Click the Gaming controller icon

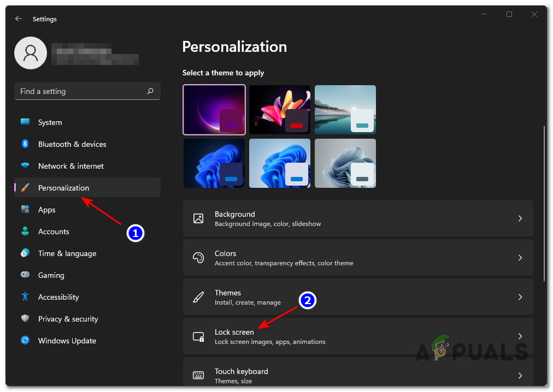coord(25,275)
